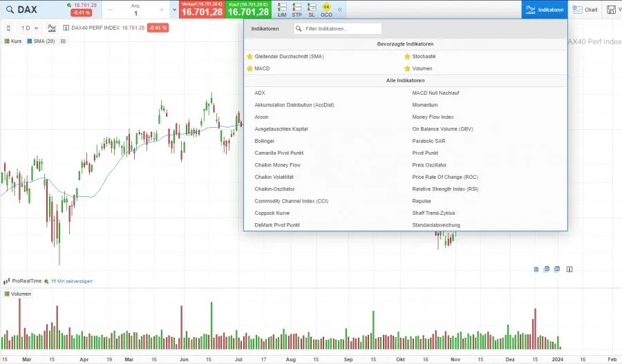Add MACD Null Nachlauf indicator
622x364 pixels.
(x=435, y=93)
